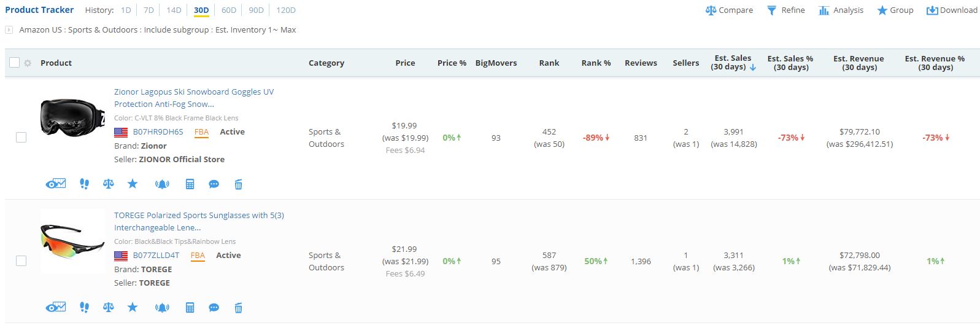Click footprints tracking icon in Zionor row
This screenshot has width=980, height=325.
(85, 184)
